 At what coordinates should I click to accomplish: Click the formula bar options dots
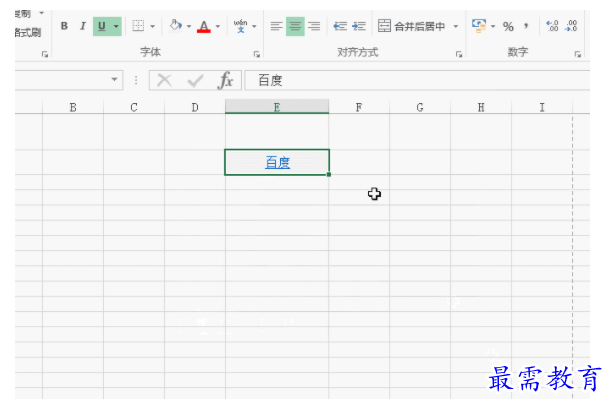tap(136, 81)
